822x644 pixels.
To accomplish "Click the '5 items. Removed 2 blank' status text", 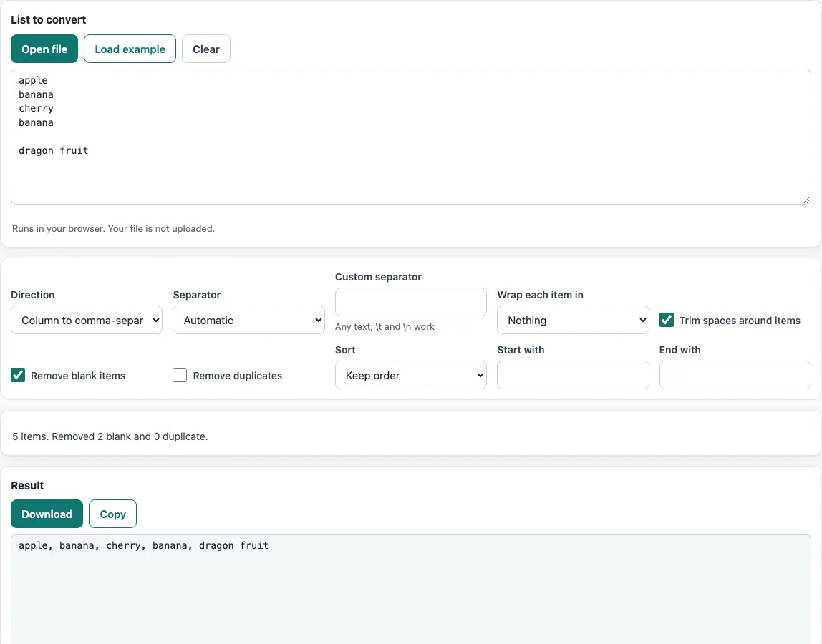I will coord(110,436).
